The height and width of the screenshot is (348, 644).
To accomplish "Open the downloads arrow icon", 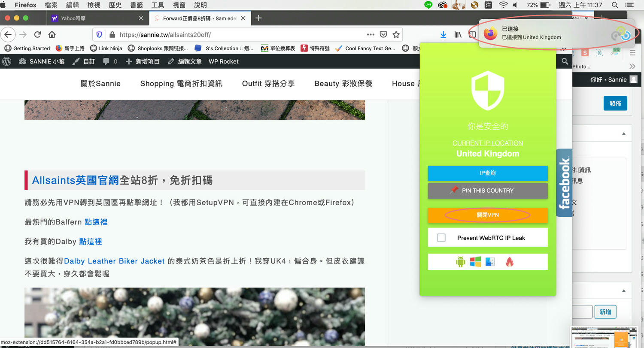I will pos(443,35).
